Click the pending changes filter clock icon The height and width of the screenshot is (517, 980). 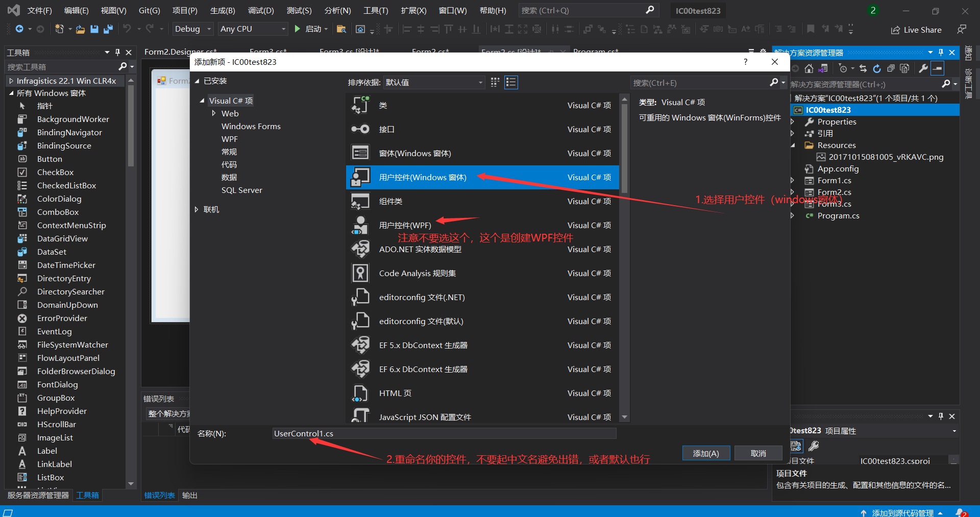tap(843, 68)
